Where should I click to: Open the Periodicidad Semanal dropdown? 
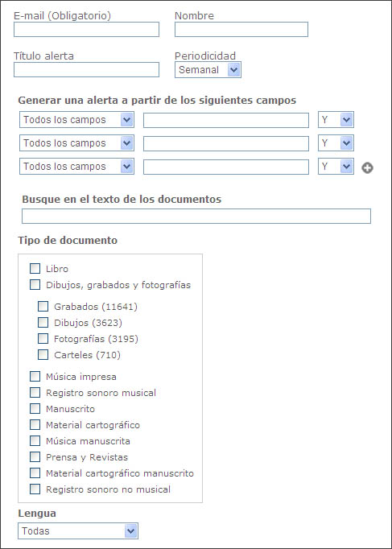208,70
